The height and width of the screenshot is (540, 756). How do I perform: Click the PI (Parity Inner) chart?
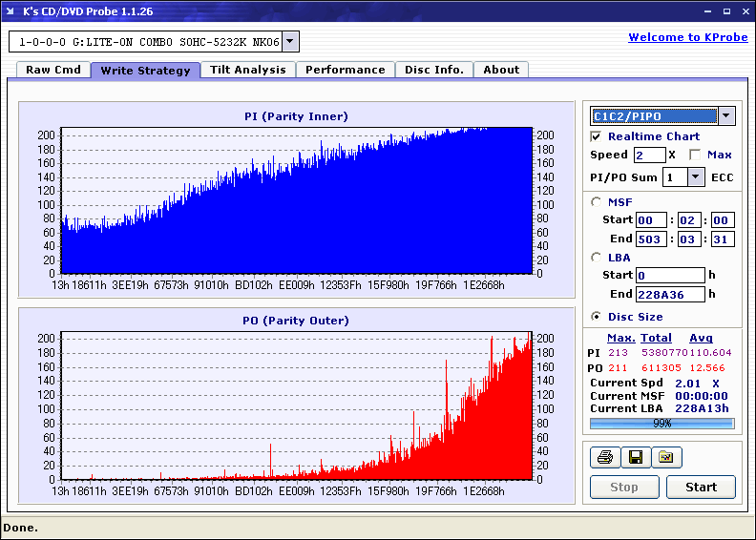pos(297,200)
